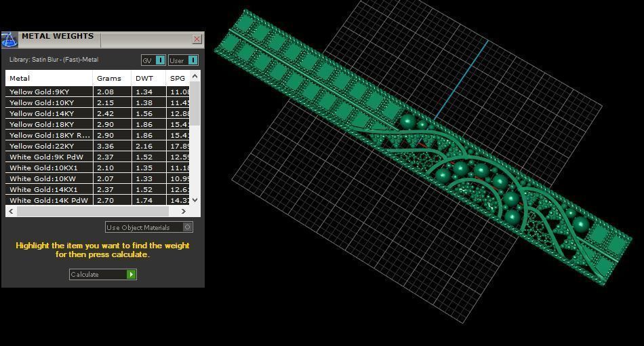Select the Yellow Gold:22KY row

(98, 146)
